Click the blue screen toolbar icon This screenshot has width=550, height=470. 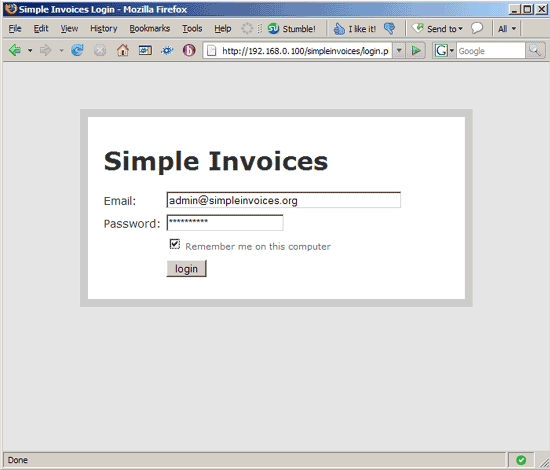click(145, 51)
